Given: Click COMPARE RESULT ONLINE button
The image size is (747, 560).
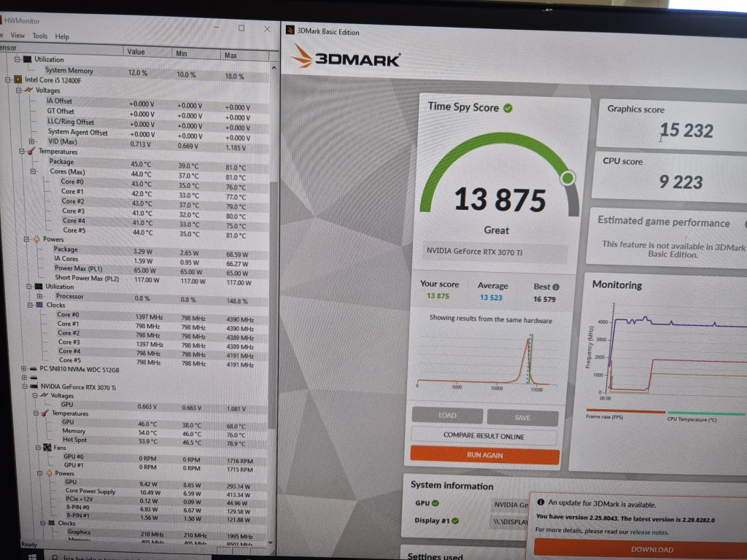Looking at the screenshot, I should click(x=484, y=436).
